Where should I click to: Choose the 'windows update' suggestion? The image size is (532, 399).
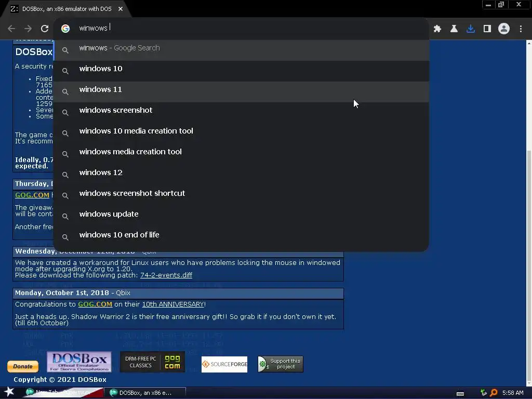(x=242, y=217)
